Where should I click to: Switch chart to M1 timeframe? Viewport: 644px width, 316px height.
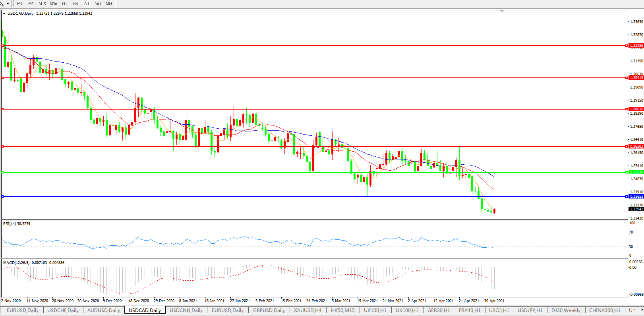click(x=20, y=4)
